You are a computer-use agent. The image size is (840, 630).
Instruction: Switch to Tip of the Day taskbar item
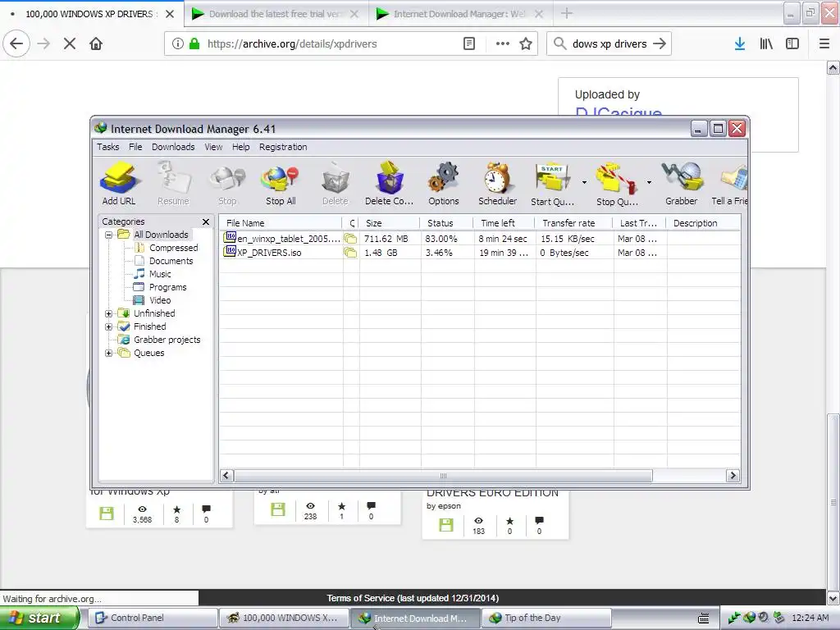click(546, 618)
